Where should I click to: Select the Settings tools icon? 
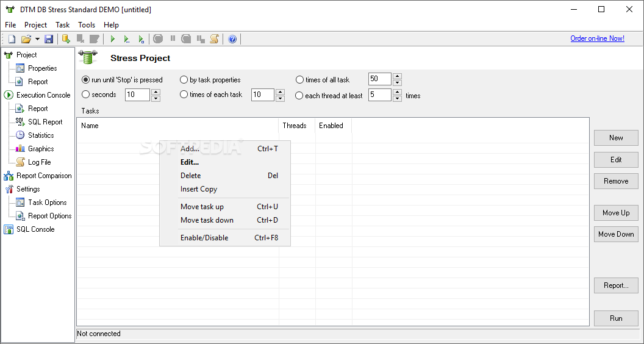[x=9, y=189]
